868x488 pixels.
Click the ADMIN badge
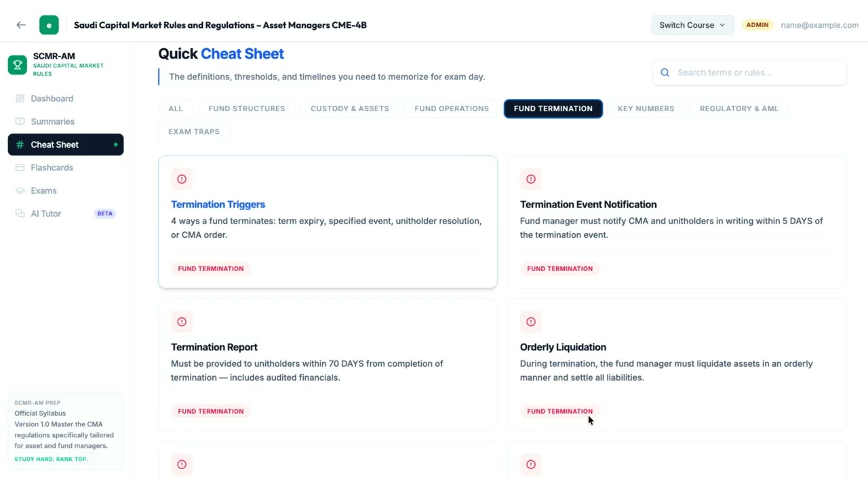point(757,25)
